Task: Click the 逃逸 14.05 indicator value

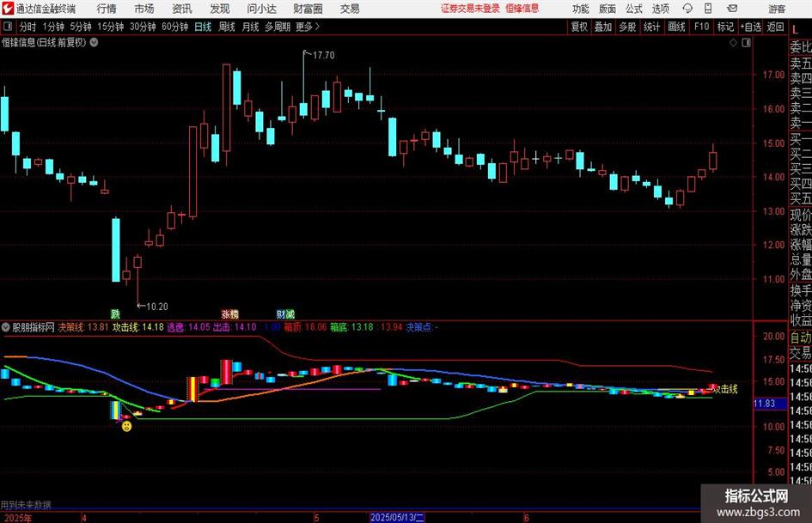Action: [188, 327]
